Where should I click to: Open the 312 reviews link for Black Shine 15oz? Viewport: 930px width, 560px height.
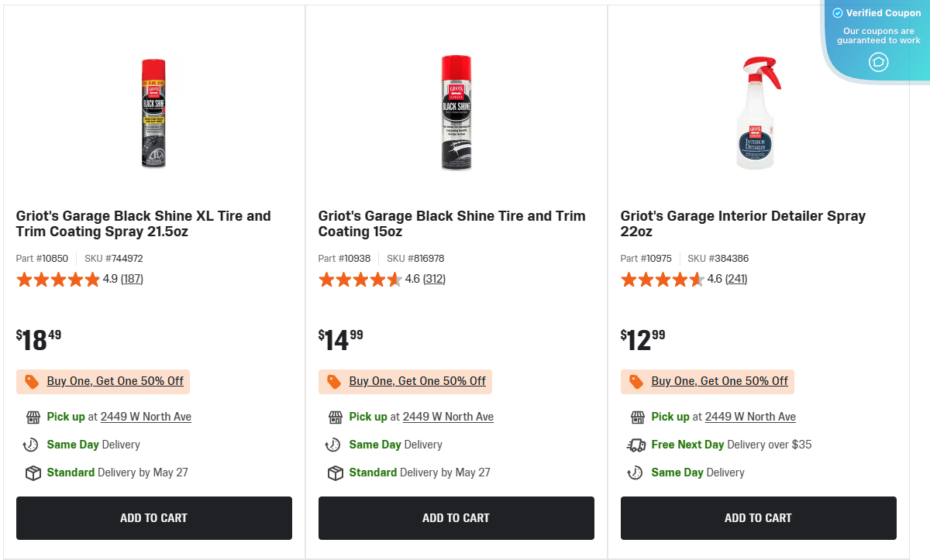click(x=434, y=279)
